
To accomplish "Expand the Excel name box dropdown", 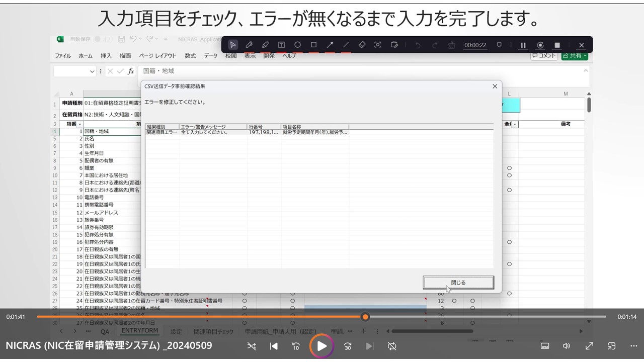I will (x=92, y=71).
